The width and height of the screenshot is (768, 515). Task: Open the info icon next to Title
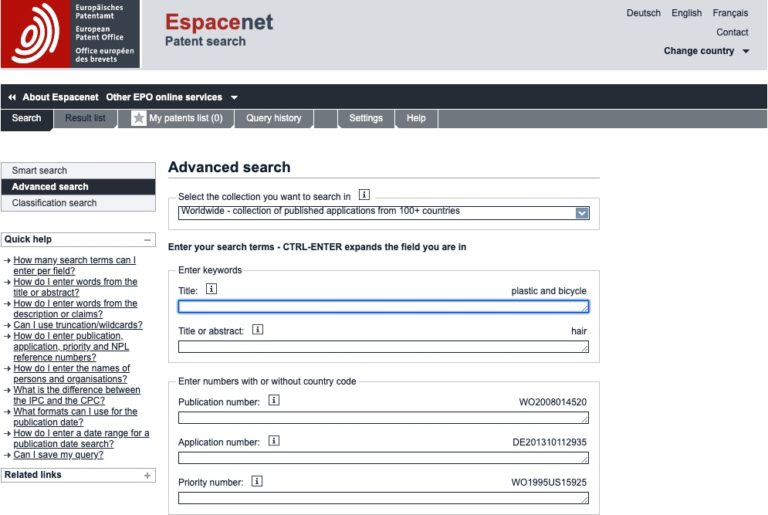pyautogui.click(x=211, y=289)
